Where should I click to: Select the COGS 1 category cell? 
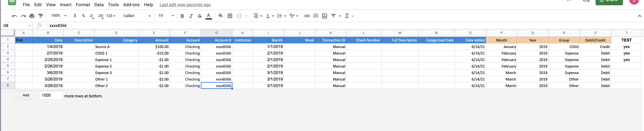tap(116, 53)
